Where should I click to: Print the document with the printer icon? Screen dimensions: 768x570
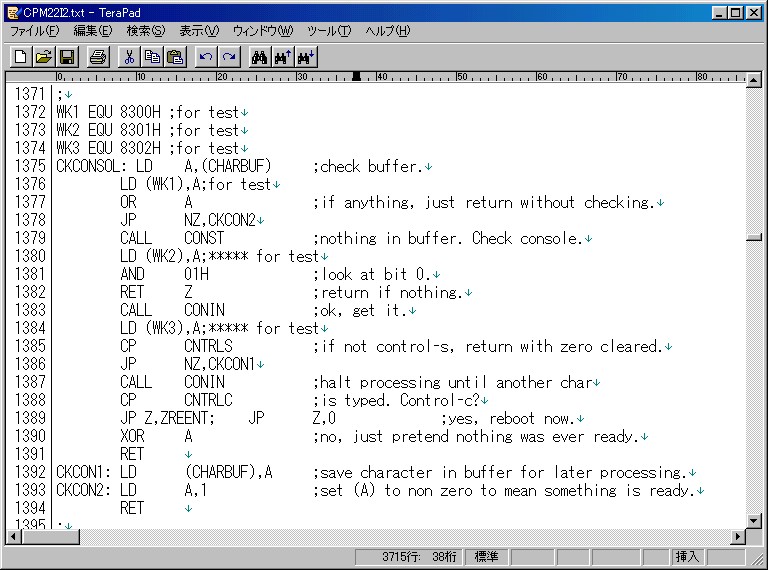98,57
